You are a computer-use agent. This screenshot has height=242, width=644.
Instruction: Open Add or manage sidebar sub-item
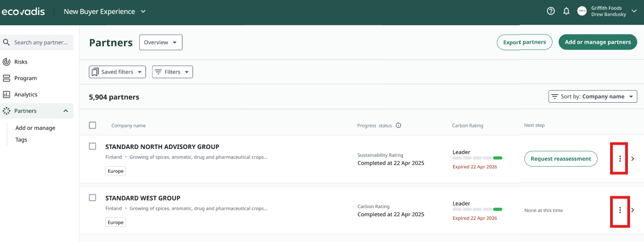(x=36, y=128)
